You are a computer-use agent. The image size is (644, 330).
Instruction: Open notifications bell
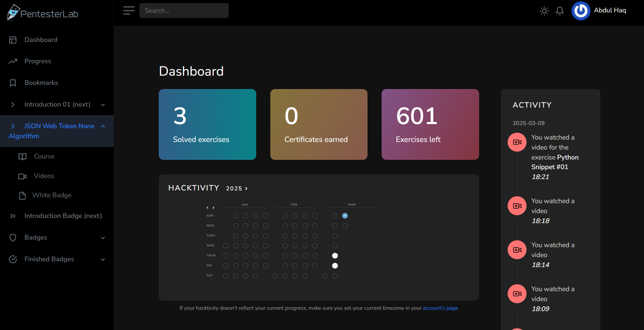pyautogui.click(x=560, y=11)
